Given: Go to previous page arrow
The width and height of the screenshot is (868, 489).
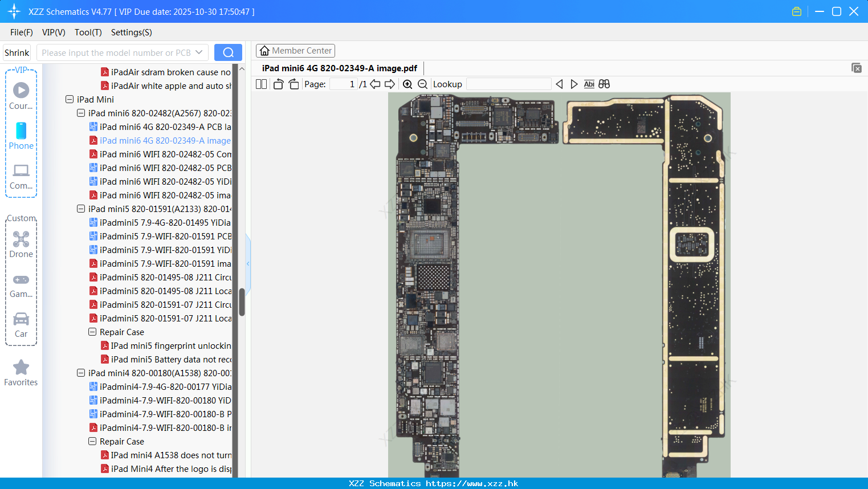Looking at the screenshot, I should [x=375, y=84].
